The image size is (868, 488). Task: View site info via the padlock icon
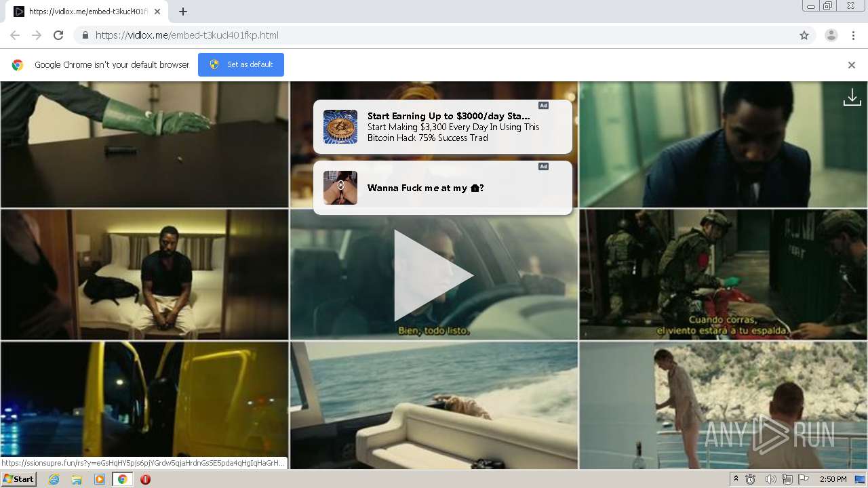pyautogui.click(x=85, y=35)
